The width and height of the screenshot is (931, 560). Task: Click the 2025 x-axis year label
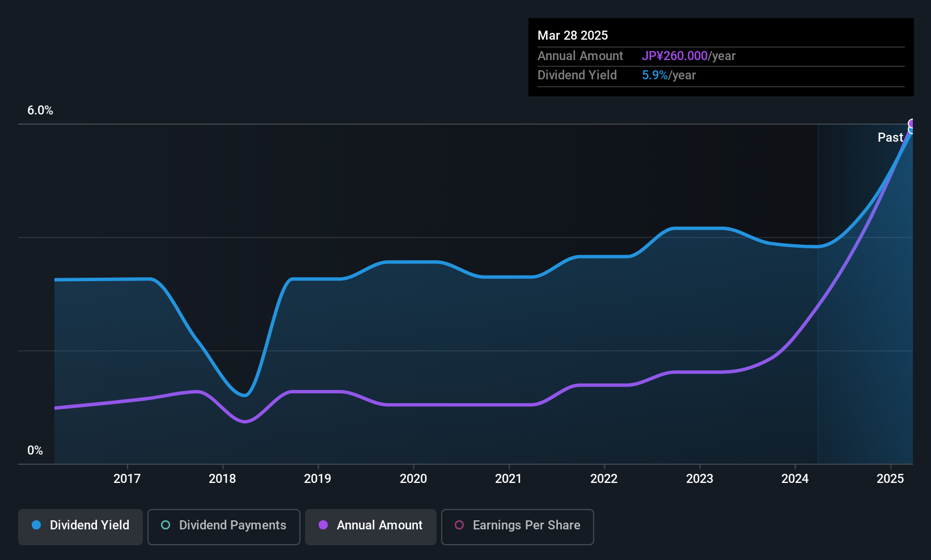click(890, 478)
